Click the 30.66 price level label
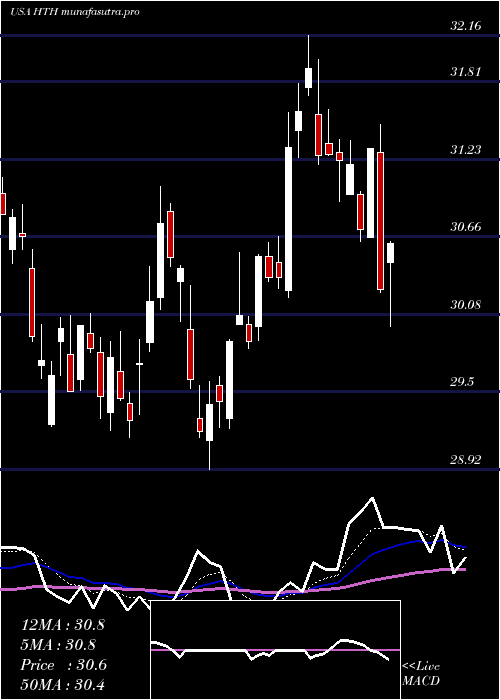This screenshot has height=700, width=500. point(466,227)
